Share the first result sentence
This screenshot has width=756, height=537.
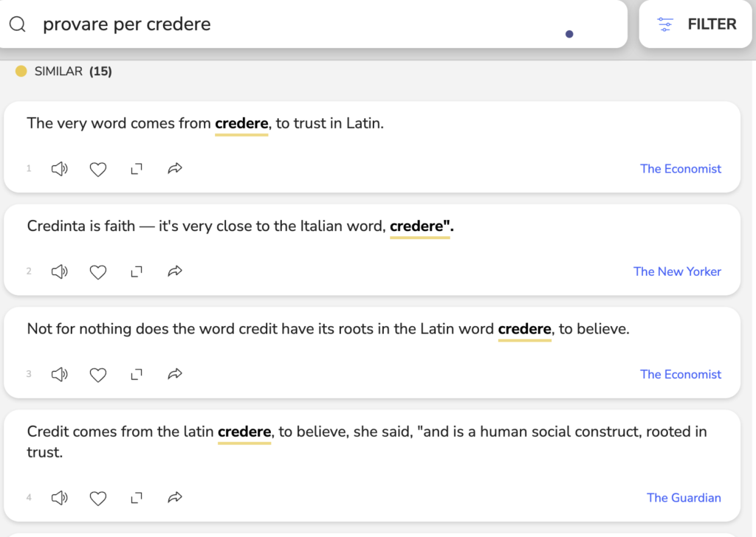175,169
